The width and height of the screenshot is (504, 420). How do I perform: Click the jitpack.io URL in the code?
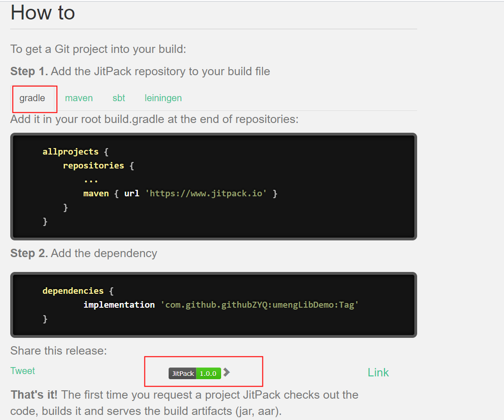pyautogui.click(x=206, y=194)
